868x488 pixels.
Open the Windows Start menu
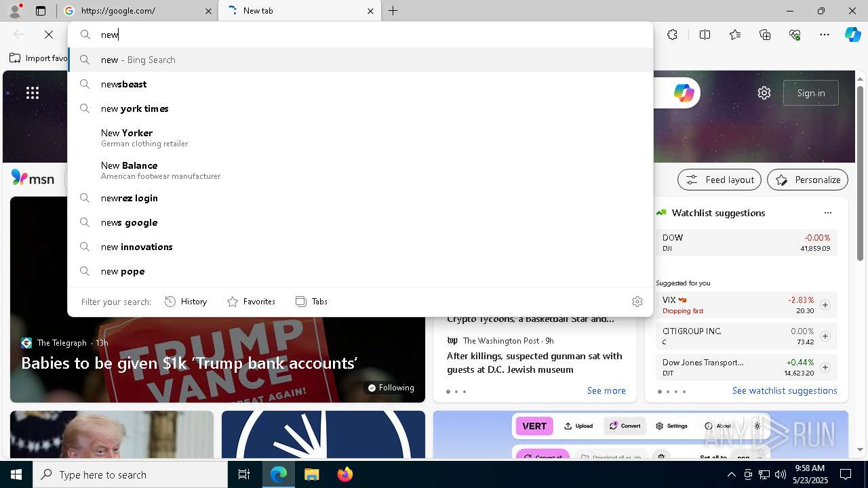(16, 474)
